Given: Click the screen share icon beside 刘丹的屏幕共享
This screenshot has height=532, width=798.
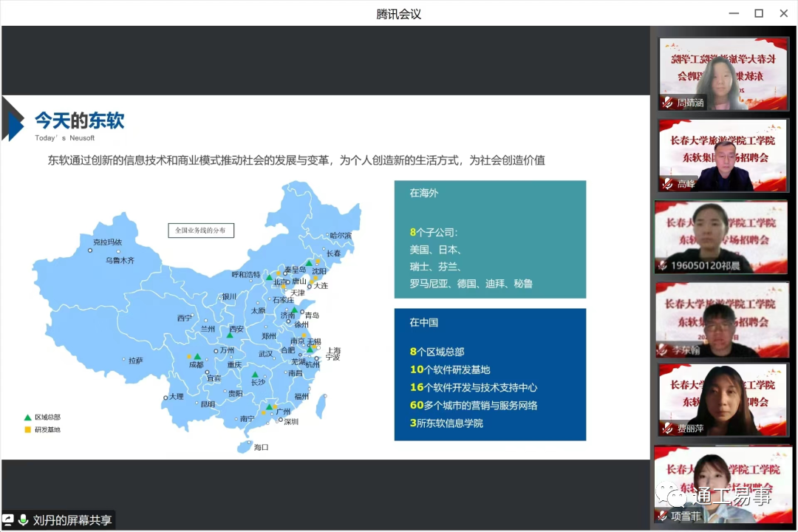Looking at the screenshot, I should pos(9,520).
